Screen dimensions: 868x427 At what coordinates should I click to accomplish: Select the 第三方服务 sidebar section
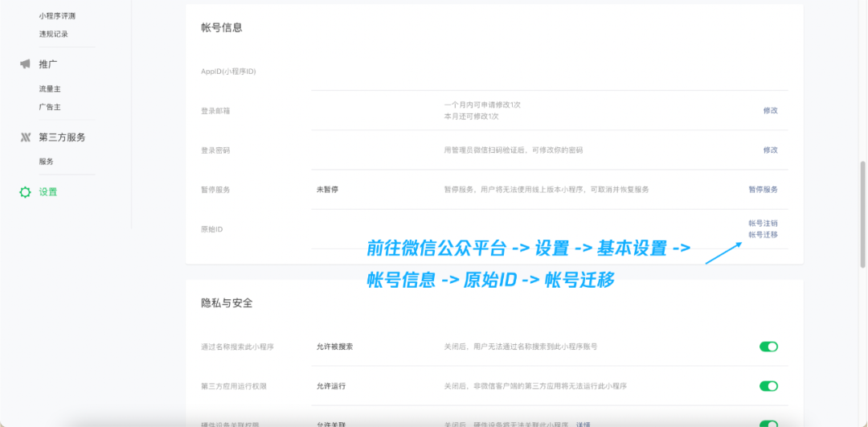(x=62, y=138)
